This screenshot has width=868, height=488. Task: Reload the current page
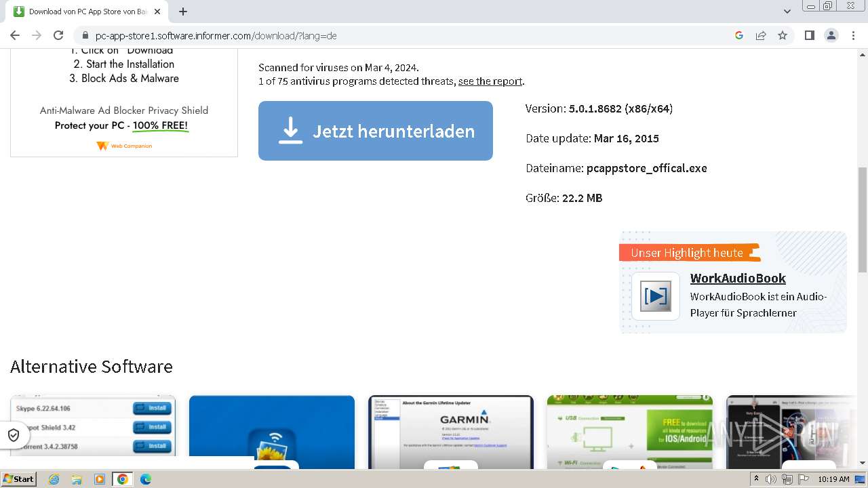(58, 35)
